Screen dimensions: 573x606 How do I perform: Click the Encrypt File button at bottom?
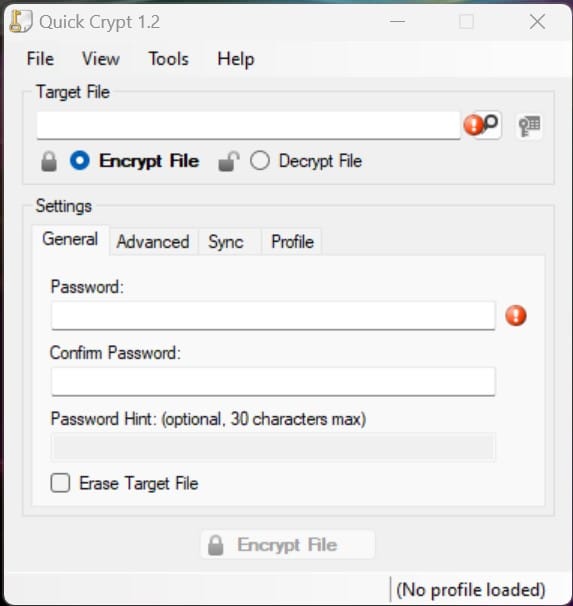click(x=287, y=545)
